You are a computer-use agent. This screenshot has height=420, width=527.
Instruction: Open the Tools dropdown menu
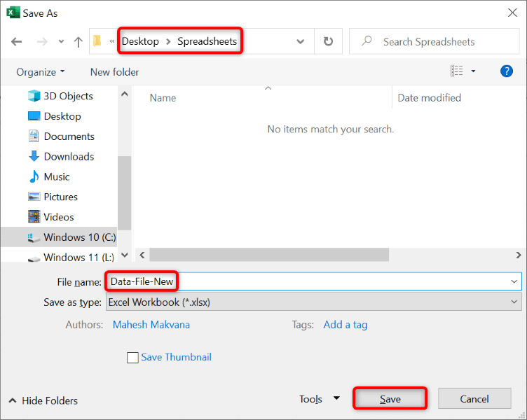[x=319, y=399]
